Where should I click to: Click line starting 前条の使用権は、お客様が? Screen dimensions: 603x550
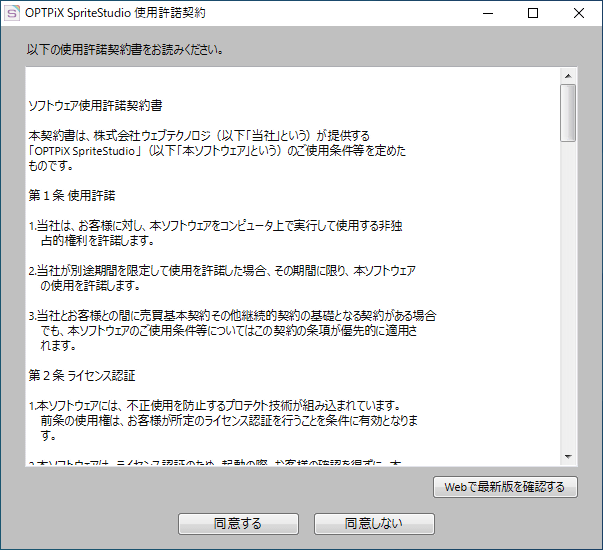point(229,421)
